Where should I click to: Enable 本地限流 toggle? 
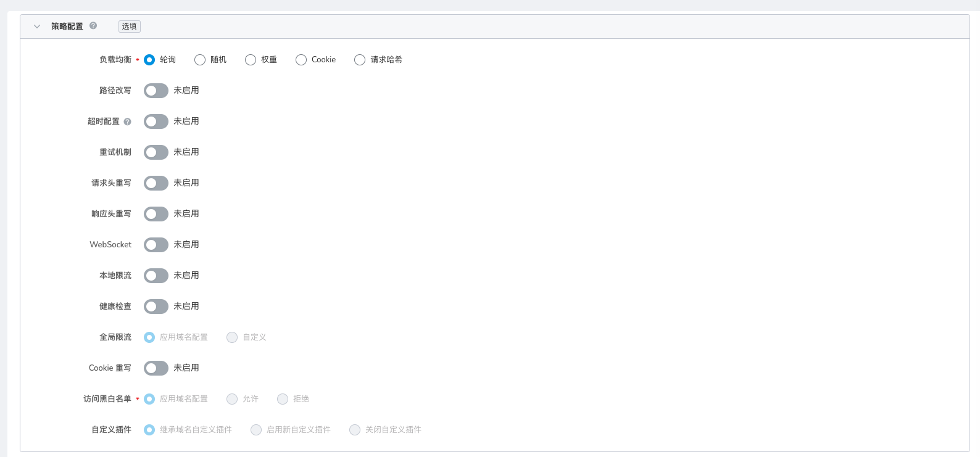tap(156, 276)
